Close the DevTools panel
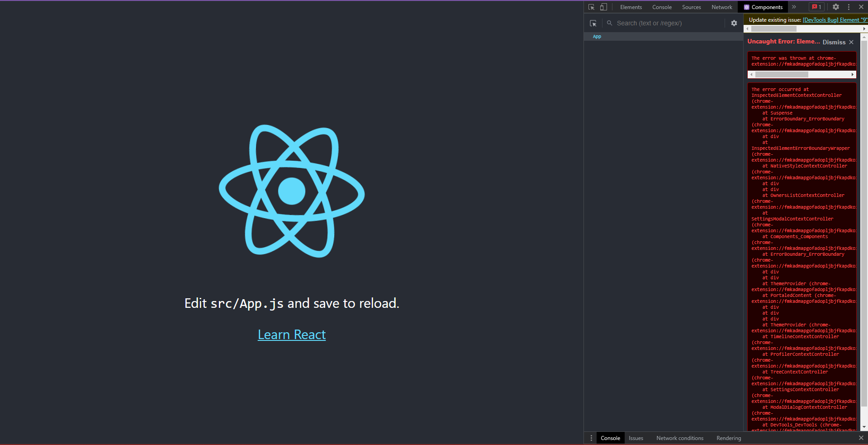This screenshot has height=445, width=868. coord(861,7)
